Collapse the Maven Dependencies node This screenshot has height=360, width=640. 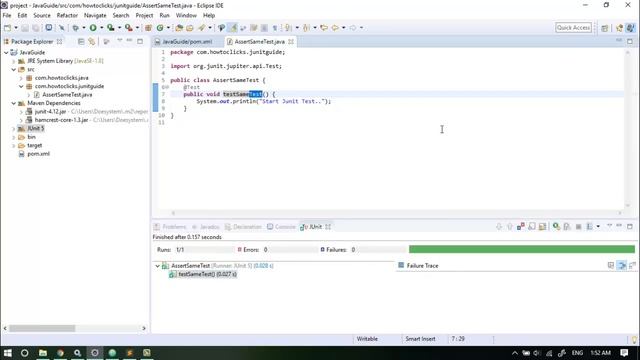(x=13, y=103)
